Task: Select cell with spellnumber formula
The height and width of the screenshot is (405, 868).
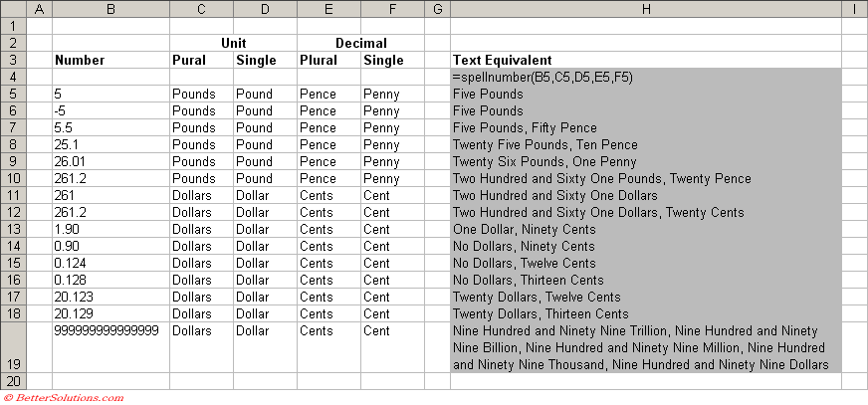Action: [645, 77]
